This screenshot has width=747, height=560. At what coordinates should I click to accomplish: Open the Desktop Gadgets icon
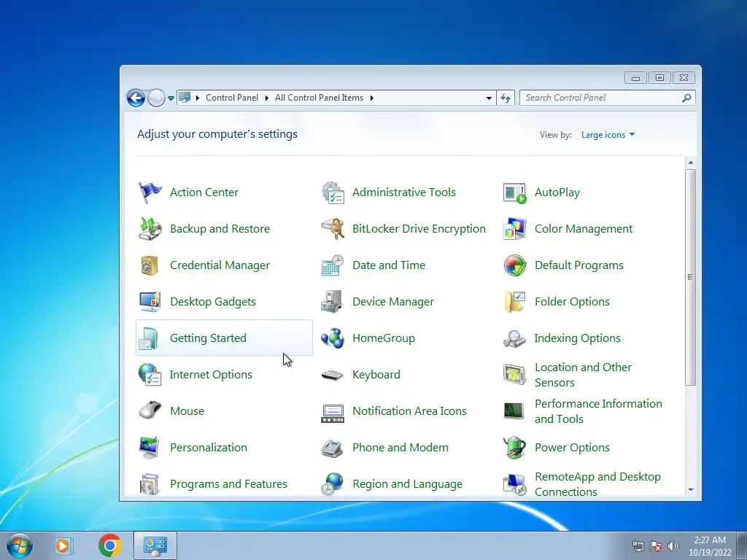tap(150, 302)
